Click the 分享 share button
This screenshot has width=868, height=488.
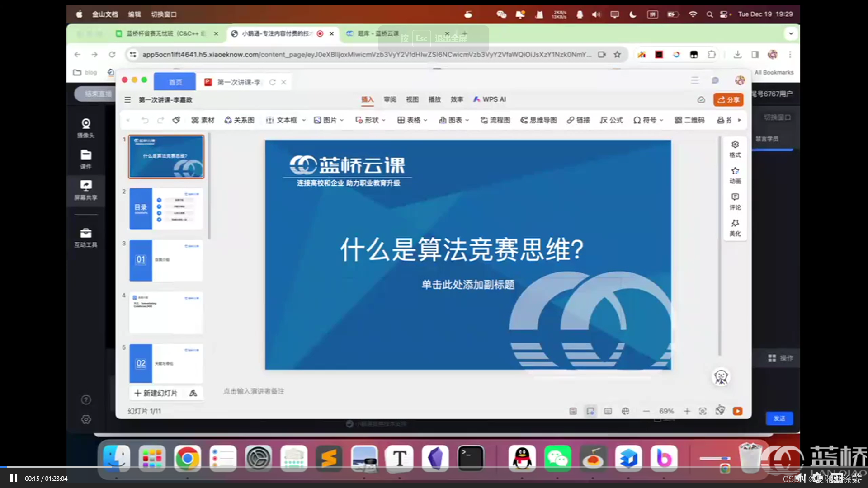click(728, 99)
